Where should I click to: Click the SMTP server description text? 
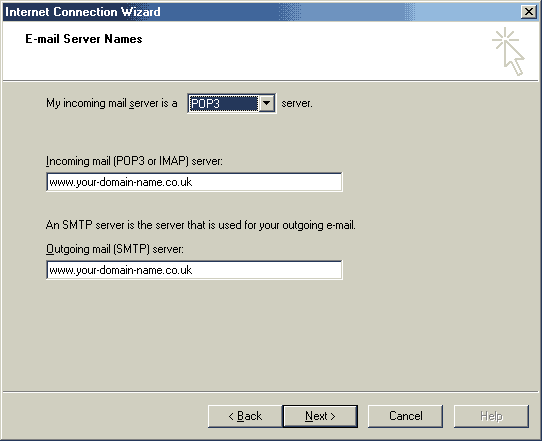pyautogui.click(x=200, y=225)
